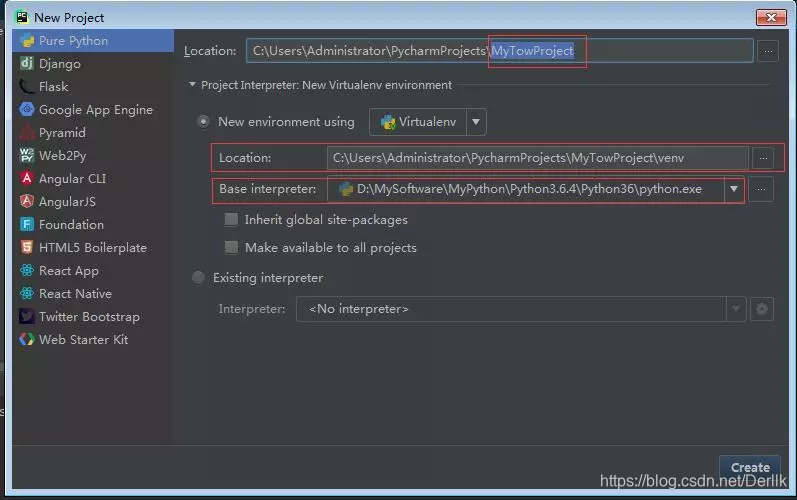Select Django project type
This screenshot has width=797, height=500.
pyautogui.click(x=93, y=64)
